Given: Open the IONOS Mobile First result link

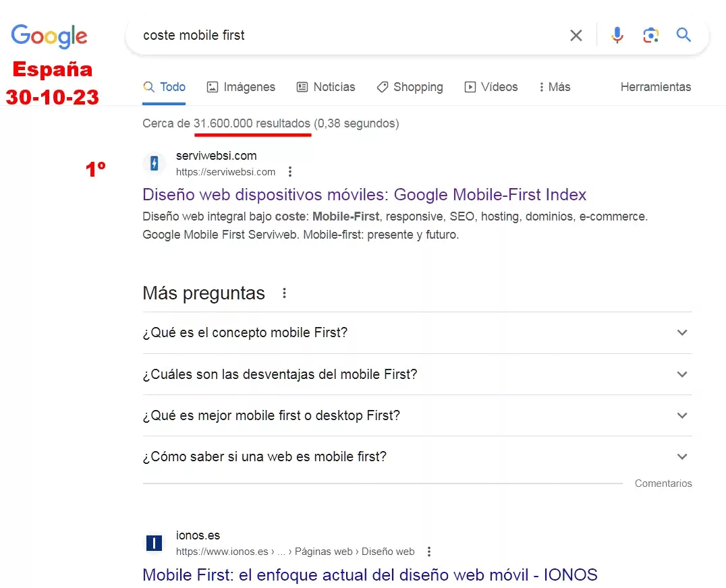Looking at the screenshot, I should pyautogui.click(x=370, y=575).
